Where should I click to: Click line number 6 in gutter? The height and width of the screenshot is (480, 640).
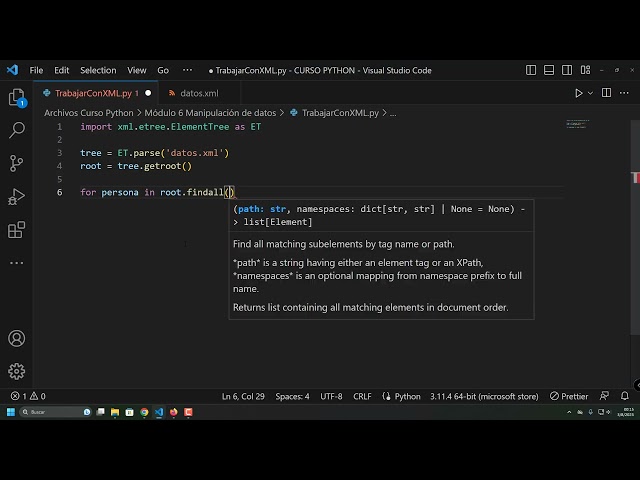pyautogui.click(x=60, y=192)
